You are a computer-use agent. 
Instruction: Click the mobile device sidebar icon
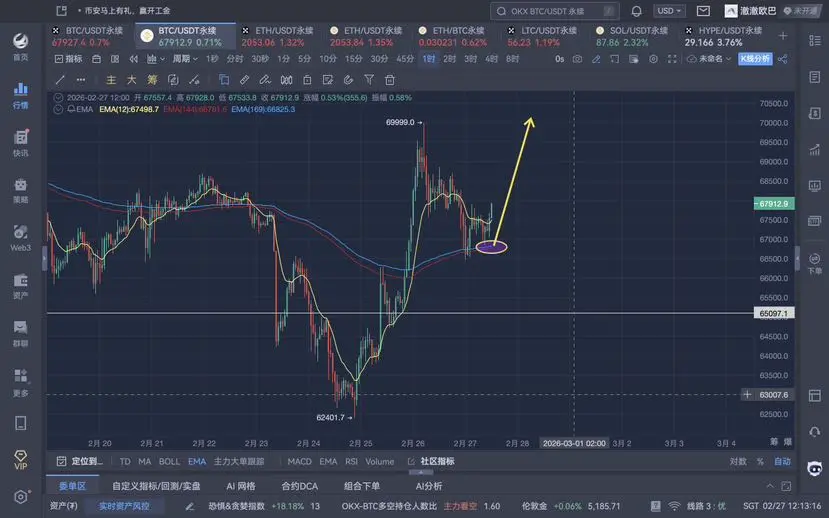(x=21, y=423)
